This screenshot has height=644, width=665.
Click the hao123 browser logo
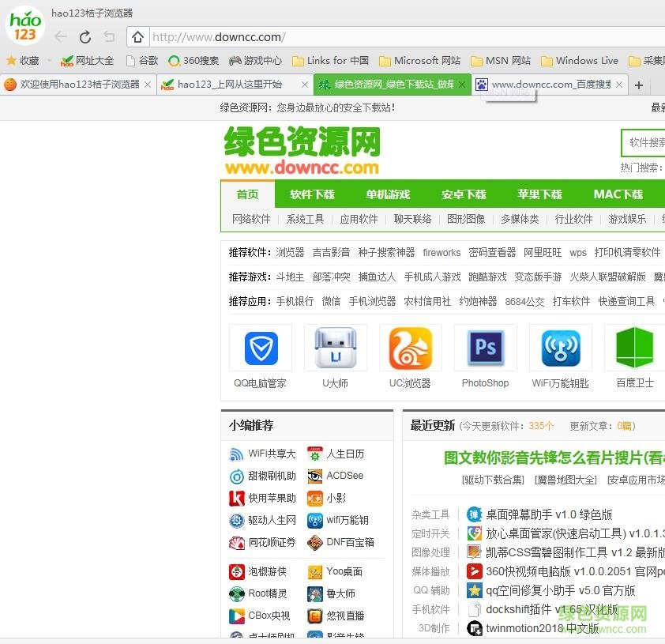24,26
